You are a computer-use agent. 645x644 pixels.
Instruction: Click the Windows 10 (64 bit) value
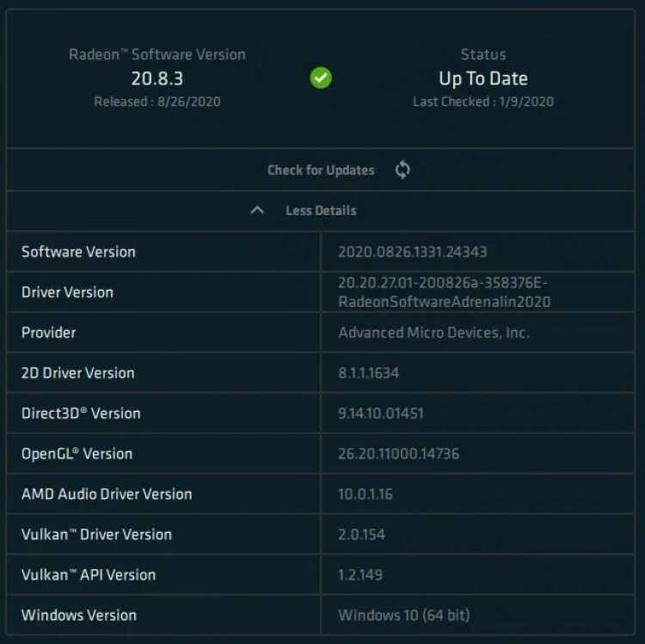click(404, 615)
